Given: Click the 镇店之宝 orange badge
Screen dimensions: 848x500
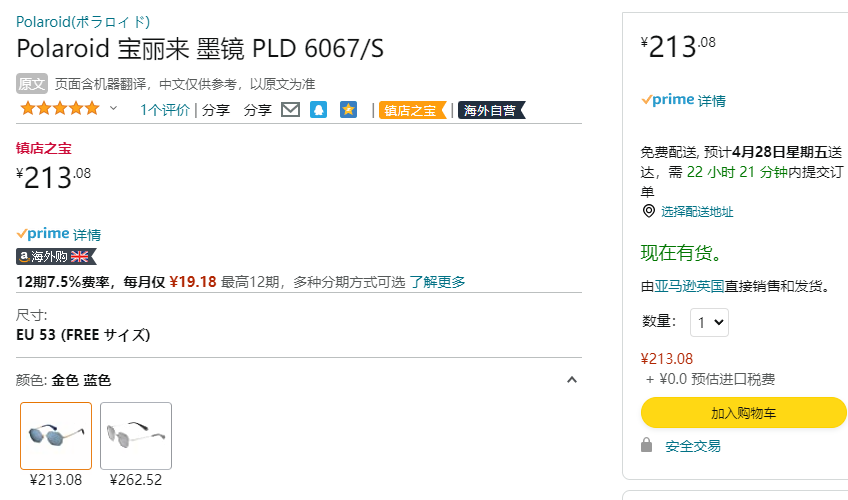Looking at the screenshot, I should pyautogui.click(x=413, y=110).
